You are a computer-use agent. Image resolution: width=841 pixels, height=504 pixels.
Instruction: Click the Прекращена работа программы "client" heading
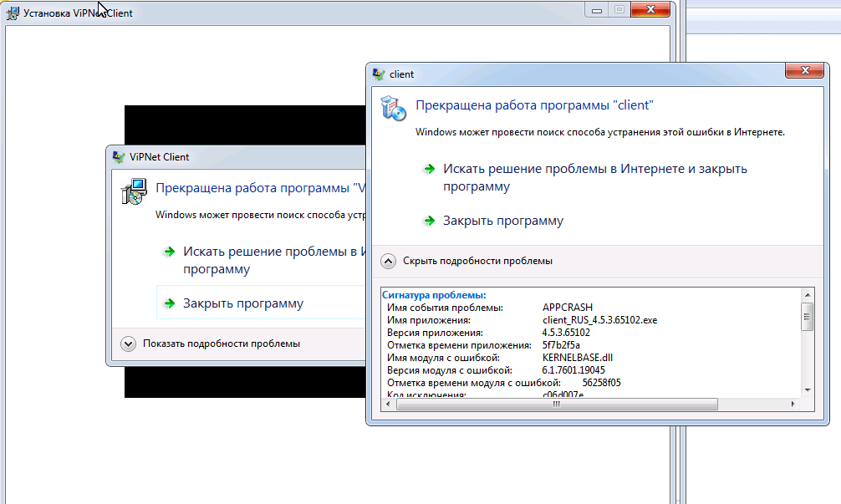tap(534, 105)
